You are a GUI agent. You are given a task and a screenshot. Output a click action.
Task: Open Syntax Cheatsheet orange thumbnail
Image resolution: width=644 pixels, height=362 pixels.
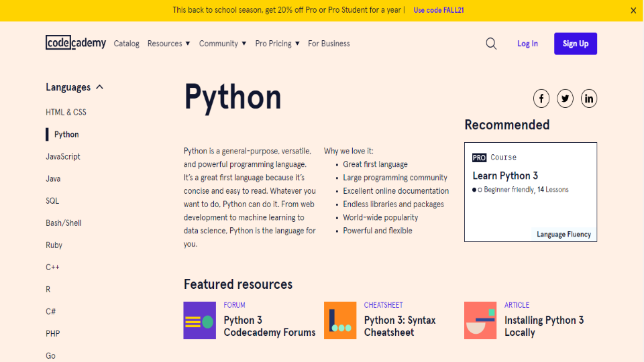pos(340,320)
